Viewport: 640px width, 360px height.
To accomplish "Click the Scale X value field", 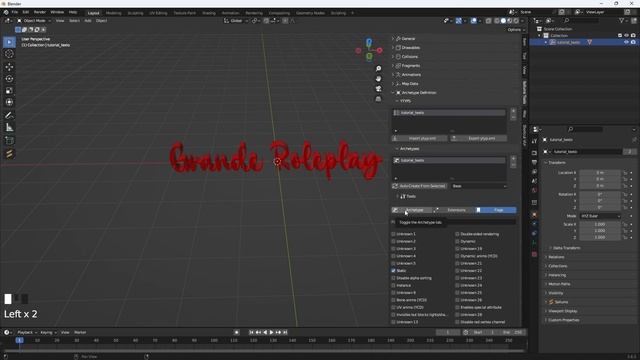I will point(600,224).
